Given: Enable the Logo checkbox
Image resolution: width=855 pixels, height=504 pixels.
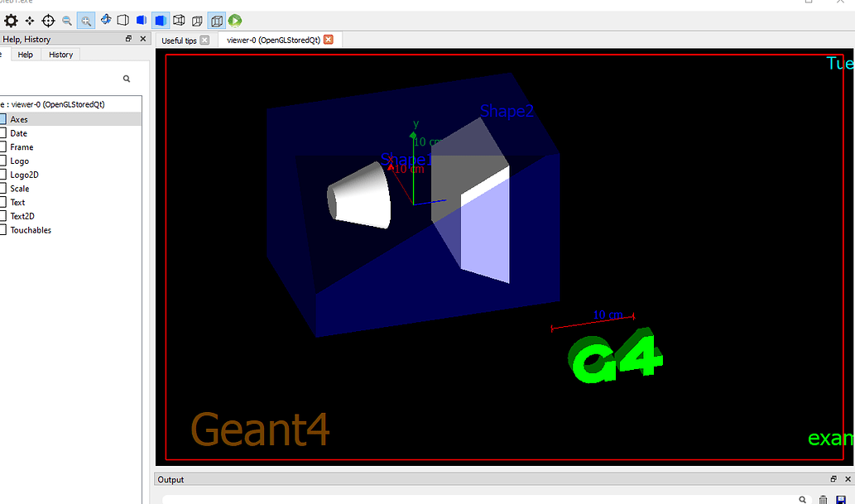Looking at the screenshot, I should (x=5, y=161).
